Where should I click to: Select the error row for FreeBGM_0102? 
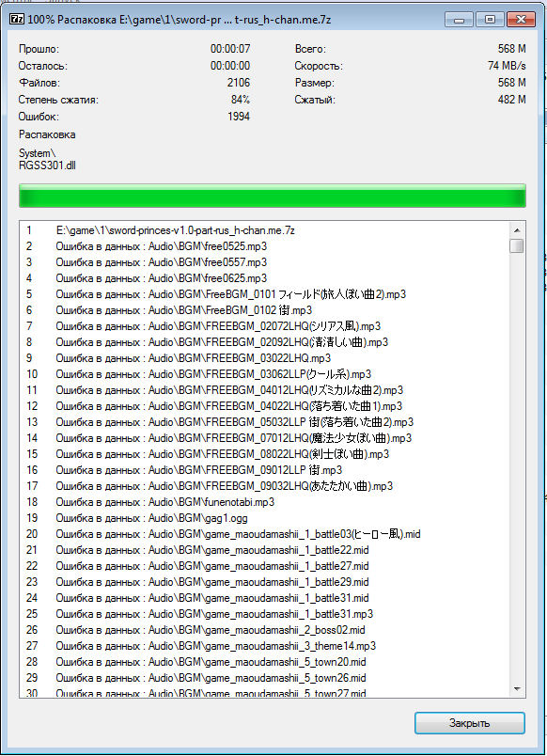264,310
